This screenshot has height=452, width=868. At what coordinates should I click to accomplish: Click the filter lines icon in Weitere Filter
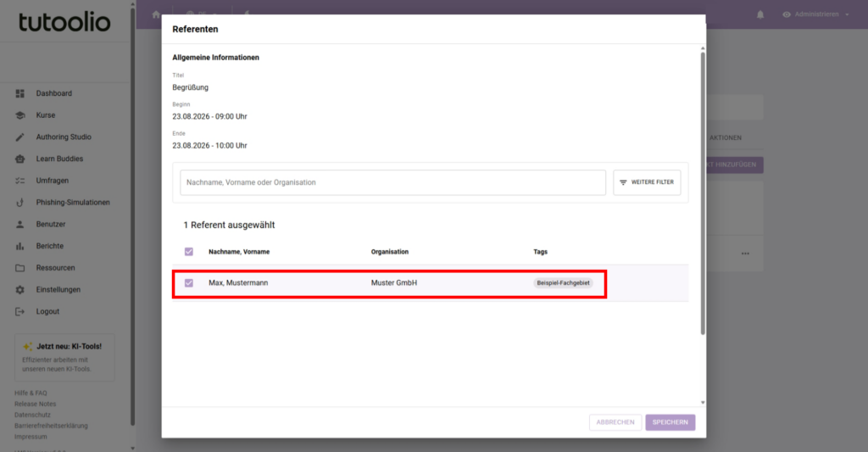click(x=623, y=182)
